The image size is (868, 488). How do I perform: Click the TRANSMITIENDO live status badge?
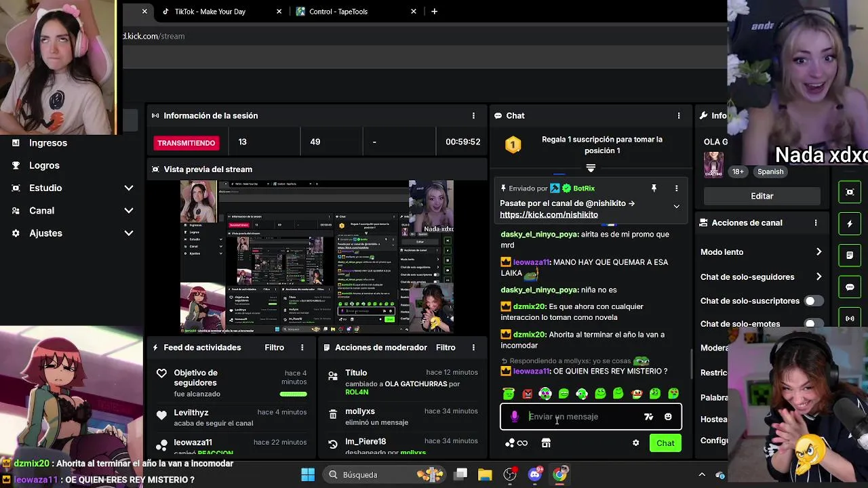(186, 143)
